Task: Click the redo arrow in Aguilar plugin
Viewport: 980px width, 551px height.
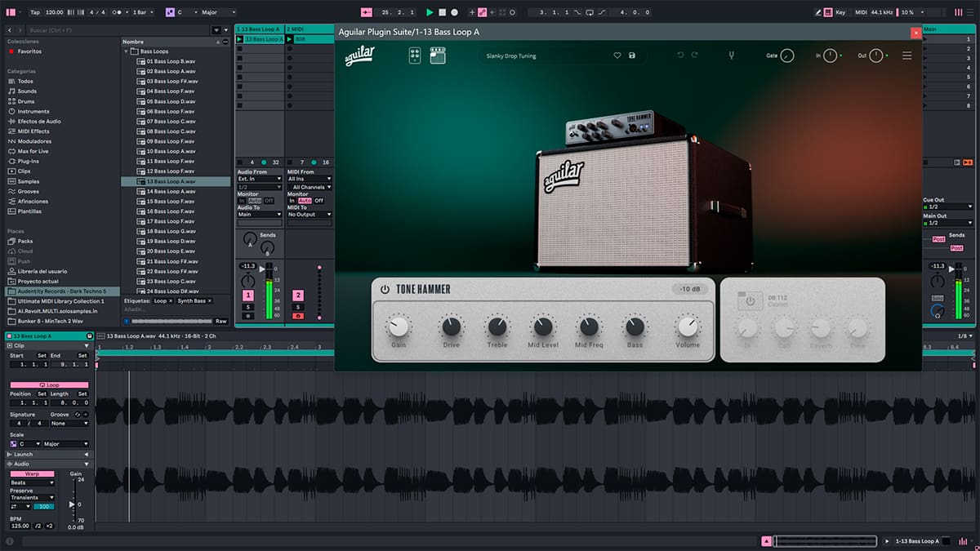Action: [x=695, y=56]
